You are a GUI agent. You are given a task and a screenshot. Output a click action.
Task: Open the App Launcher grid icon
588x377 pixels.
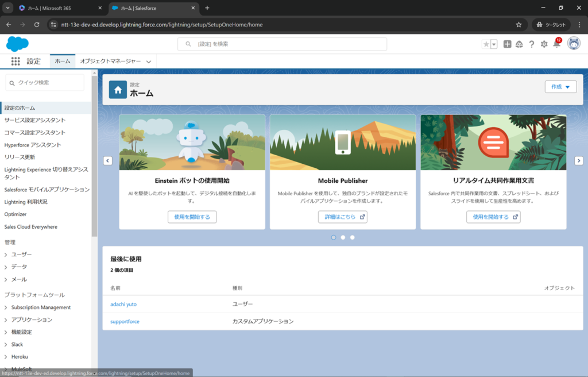pos(16,61)
